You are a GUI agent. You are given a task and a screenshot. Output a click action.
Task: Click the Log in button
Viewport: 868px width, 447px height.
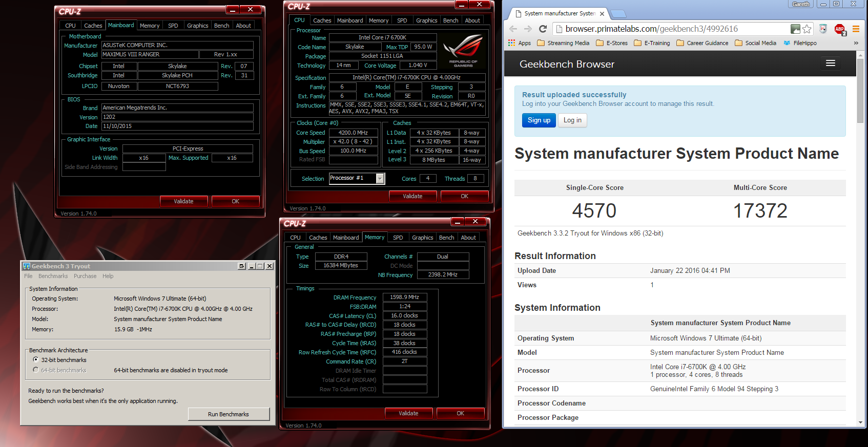point(572,120)
